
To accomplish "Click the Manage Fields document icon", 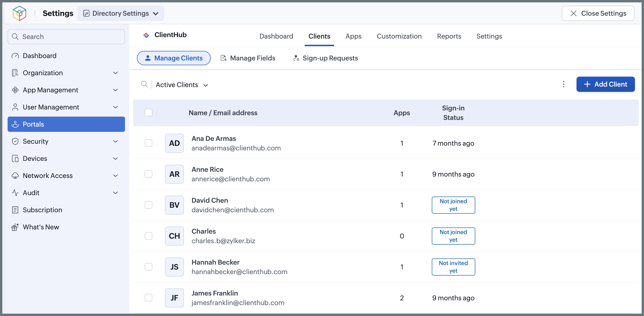I will point(224,58).
